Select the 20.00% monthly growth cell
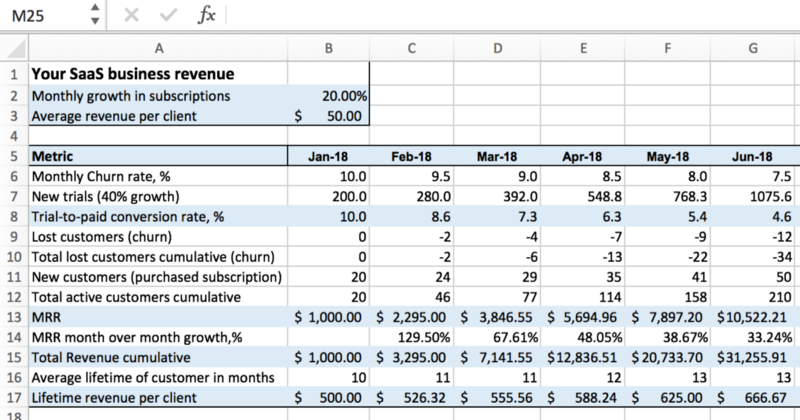The image size is (800, 420). tap(329, 96)
